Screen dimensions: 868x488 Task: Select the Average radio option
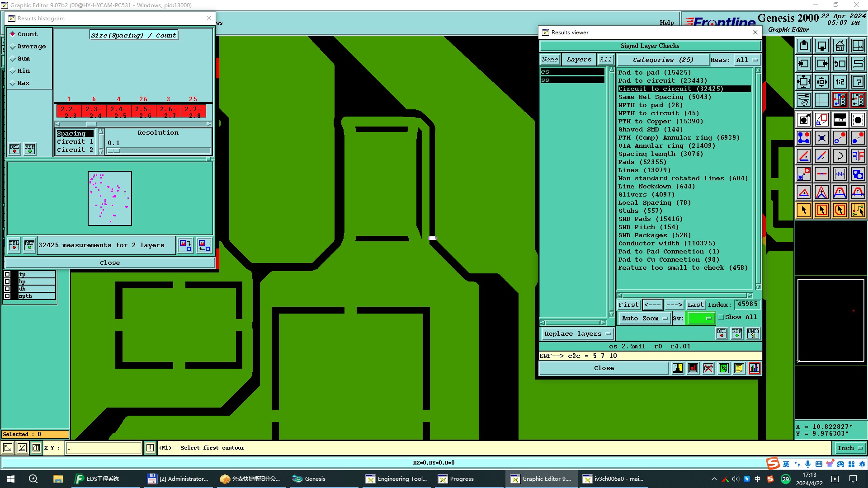coord(13,47)
